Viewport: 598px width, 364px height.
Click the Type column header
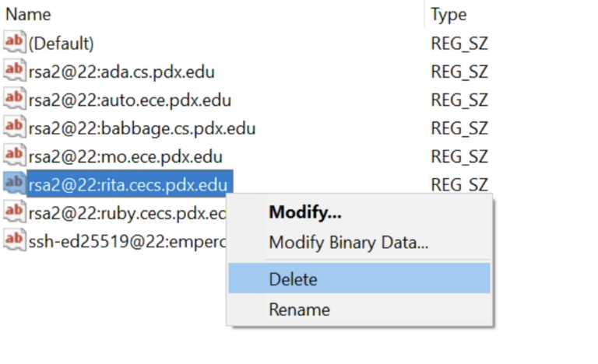coord(448,15)
